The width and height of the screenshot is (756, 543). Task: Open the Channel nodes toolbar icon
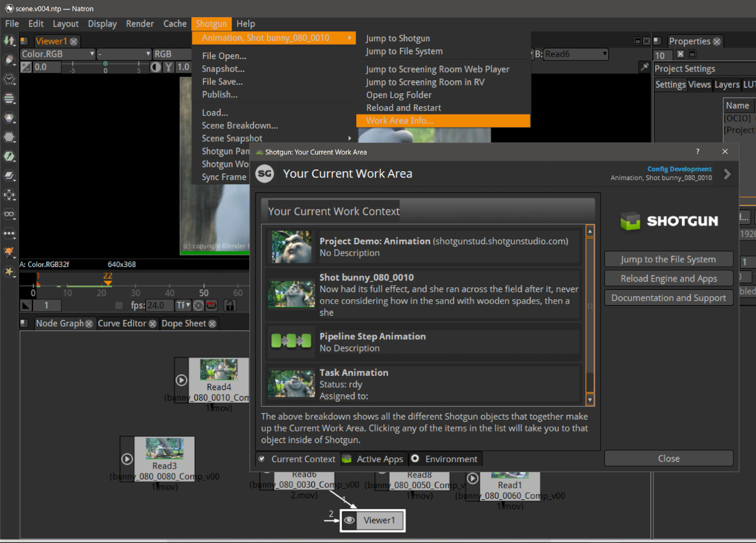tap(9, 99)
